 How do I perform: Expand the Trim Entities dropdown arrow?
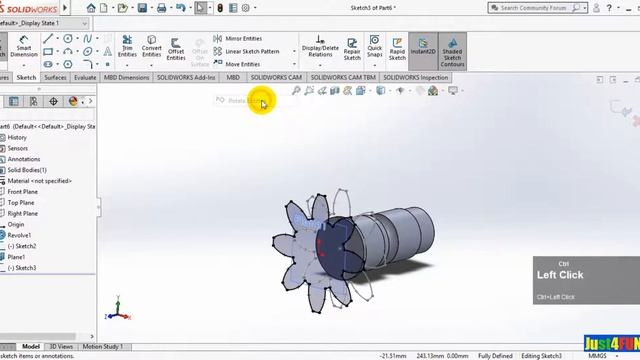pyautogui.click(x=127, y=65)
